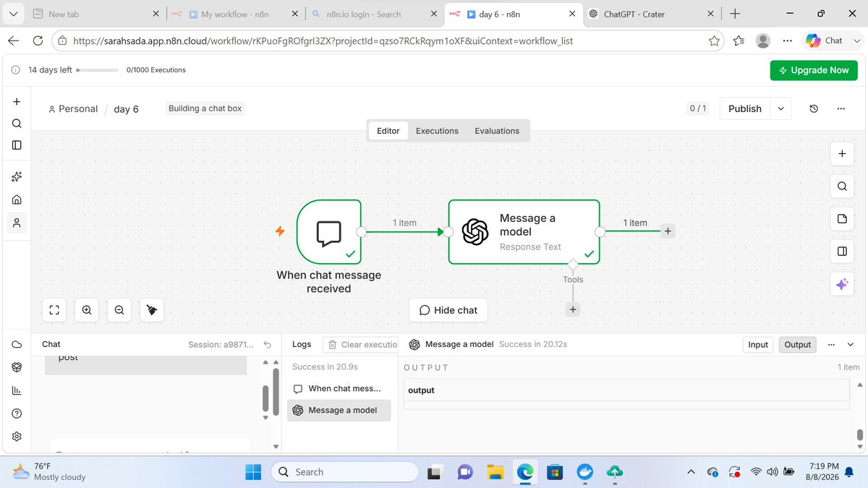
Task: Open File Explorer from the taskbar
Action: point(495,472)
